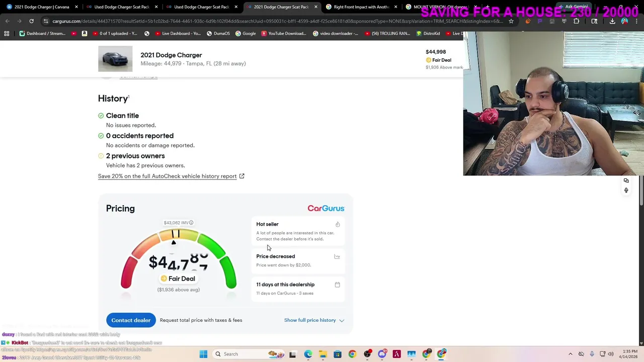Click the '2 previous owners' heading
This screenshot has height=362, width=644.
(135, 156)
